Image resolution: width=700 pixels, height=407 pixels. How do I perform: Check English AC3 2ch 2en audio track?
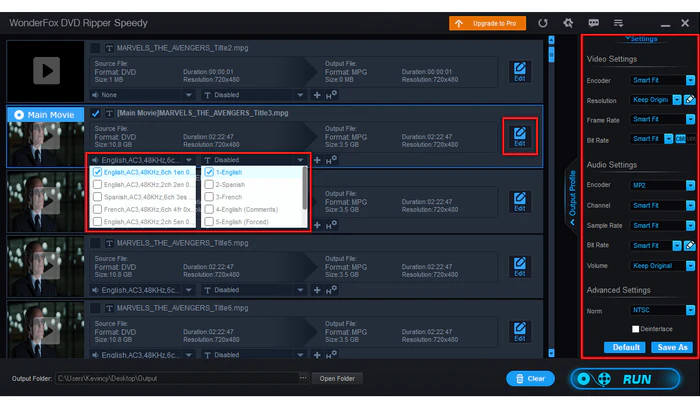point(97,184)
